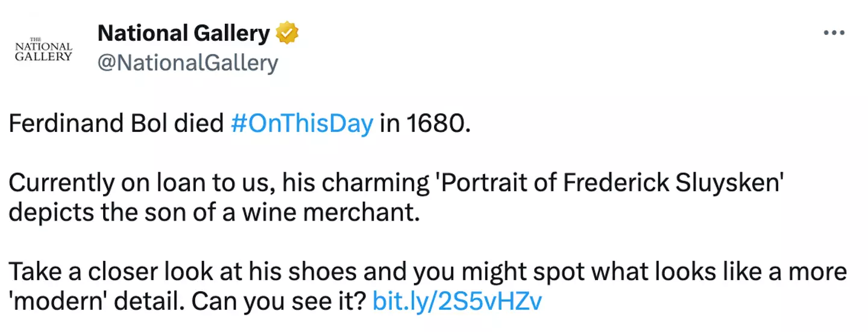
Task: Follow the #OnThisDay hashtag
Action: tap(302, 124)
